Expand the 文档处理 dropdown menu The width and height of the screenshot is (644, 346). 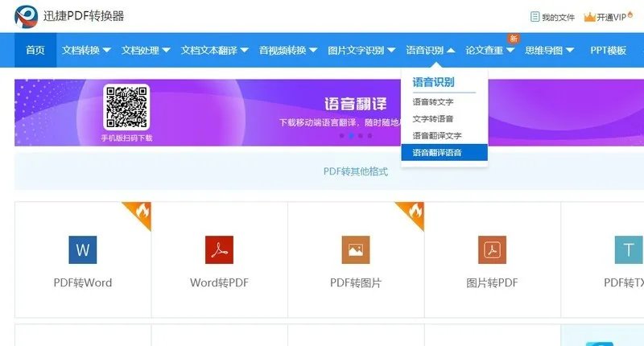[x=146, y=50]
